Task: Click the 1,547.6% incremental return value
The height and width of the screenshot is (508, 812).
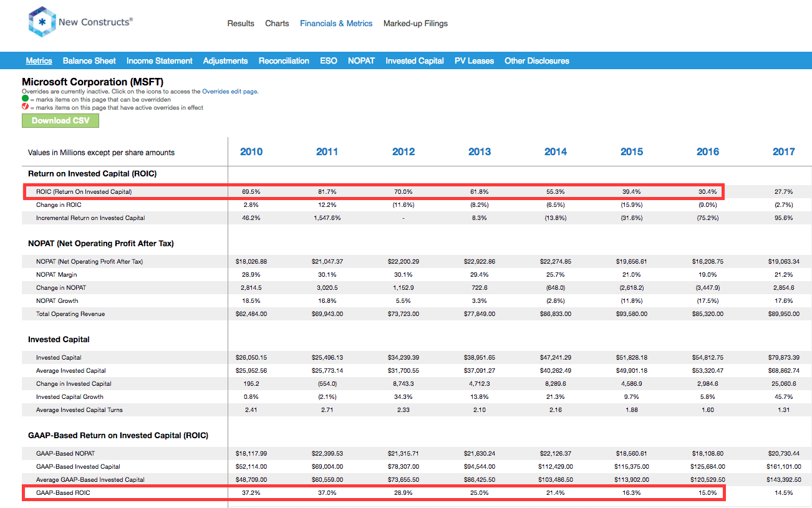Action: pos(327,218)
